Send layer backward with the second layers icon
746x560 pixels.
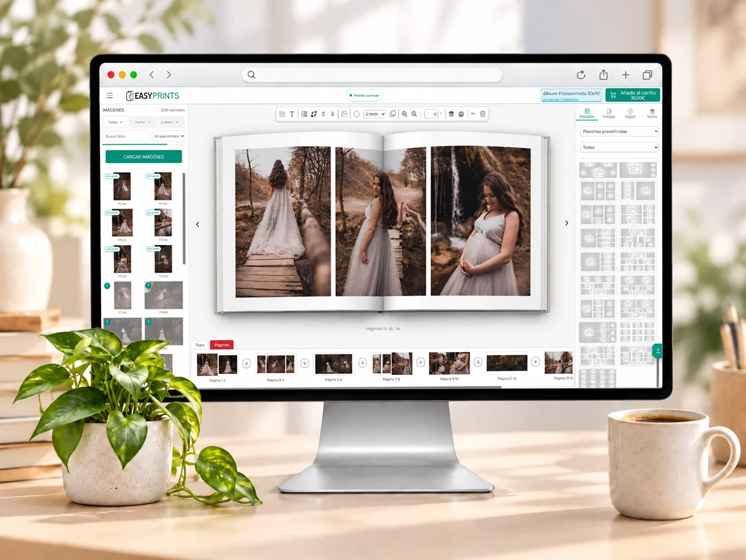[x=461, y=114]
